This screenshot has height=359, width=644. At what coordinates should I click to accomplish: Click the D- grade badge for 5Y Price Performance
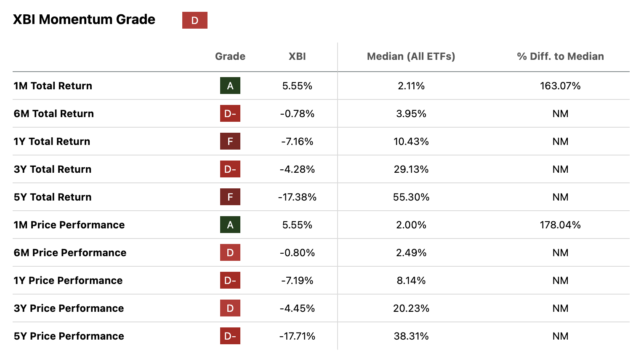tap(230, 336)
